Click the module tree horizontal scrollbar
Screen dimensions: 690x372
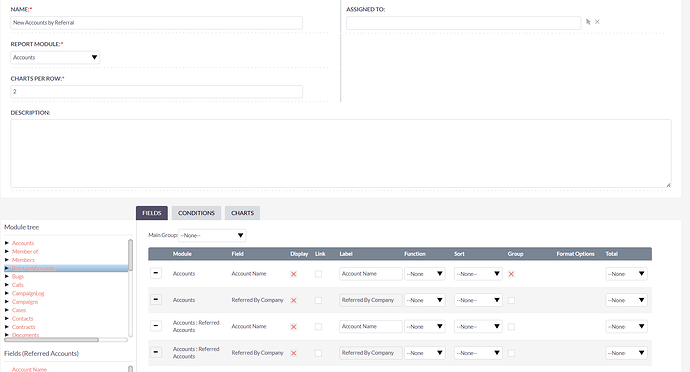click(51, 339)
